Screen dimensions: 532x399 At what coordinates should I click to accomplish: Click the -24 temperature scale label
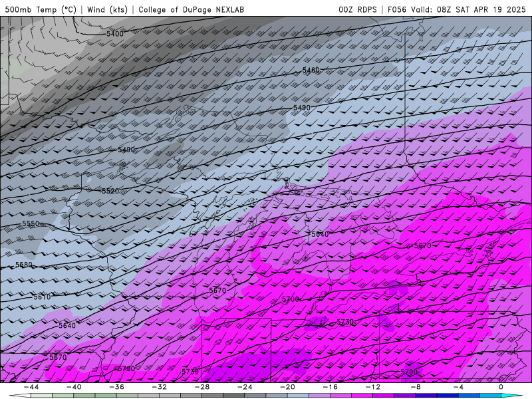(x=245, y=387)
